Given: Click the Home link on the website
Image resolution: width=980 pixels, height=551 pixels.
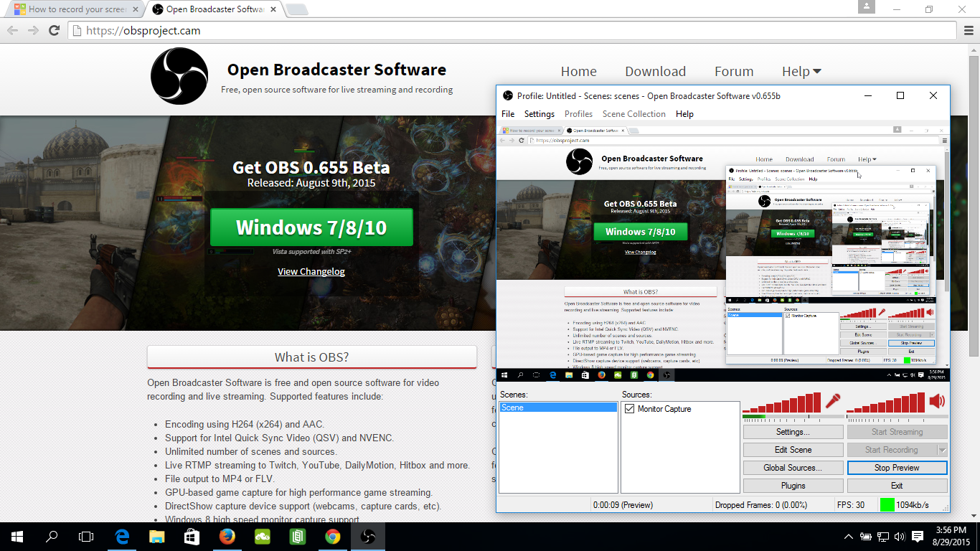Looking at the screenshot, I should pyautogui.click(x=579, y=71).
